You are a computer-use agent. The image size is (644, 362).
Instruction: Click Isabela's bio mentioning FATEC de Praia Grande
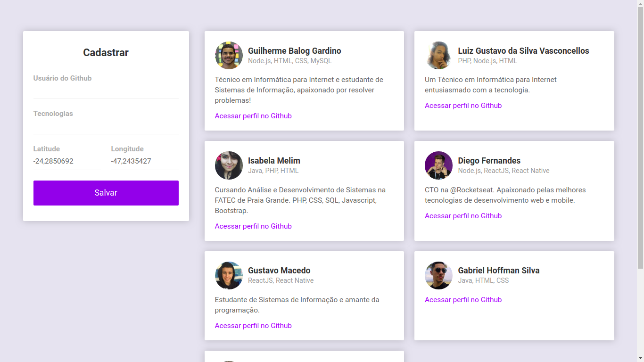point(300,200)
